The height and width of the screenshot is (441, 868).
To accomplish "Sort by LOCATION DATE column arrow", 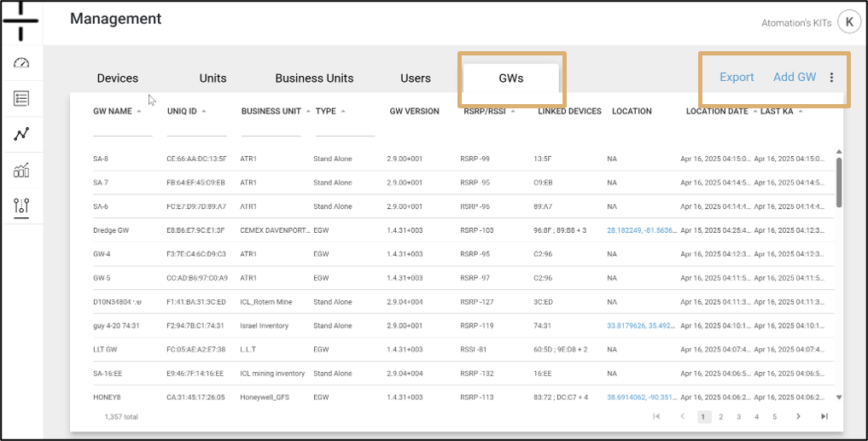I will point(754,111).
